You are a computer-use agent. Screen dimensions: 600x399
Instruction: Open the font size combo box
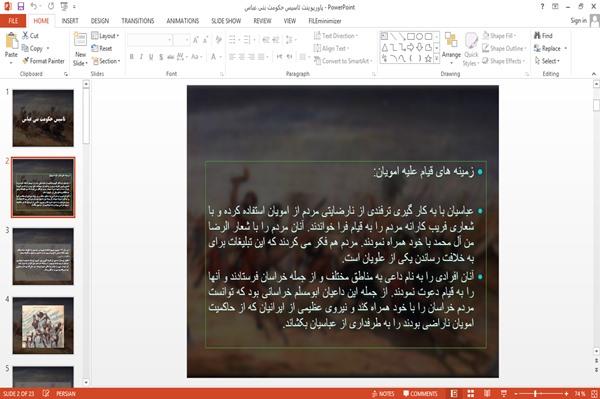click(181, 39)
